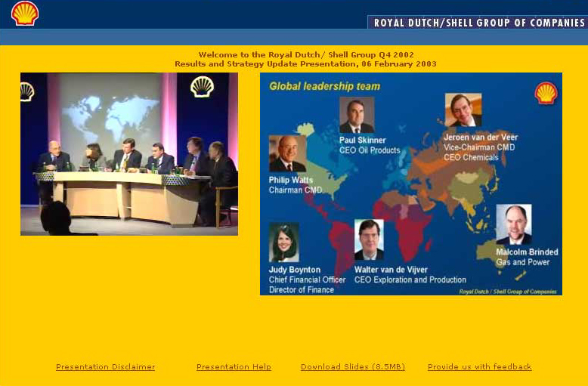588x386 pixels.
Task: Click the Shell logo in page header
Action: tap(25, 14)
